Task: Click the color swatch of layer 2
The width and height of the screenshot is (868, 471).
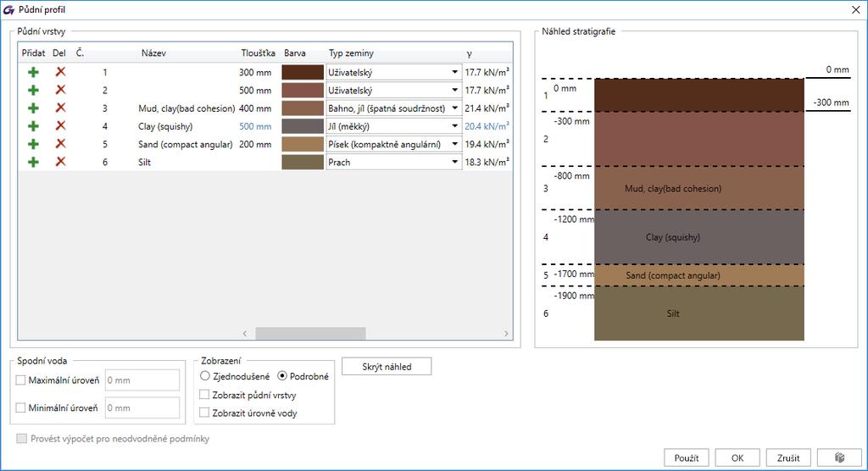Action: 303,90
